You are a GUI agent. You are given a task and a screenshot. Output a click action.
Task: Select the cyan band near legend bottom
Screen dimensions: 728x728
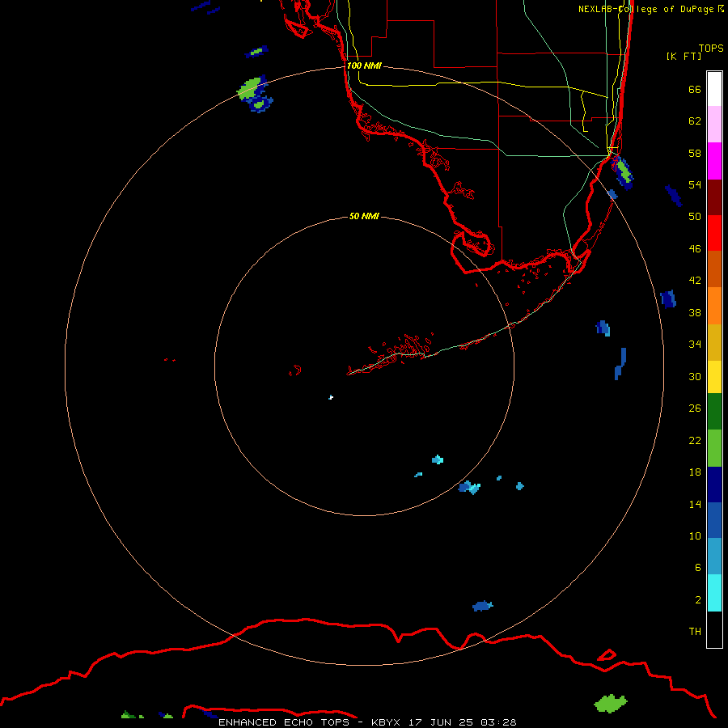[714, 593]
